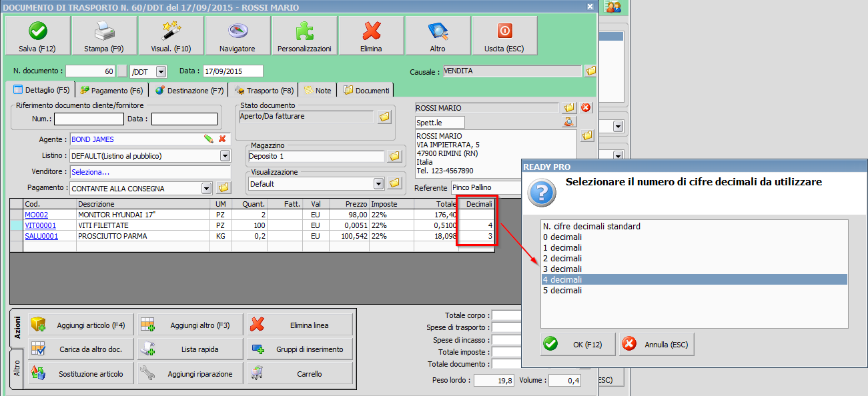Click the Peso lordo field
The image size is (868, 396).
pos(494,381)
